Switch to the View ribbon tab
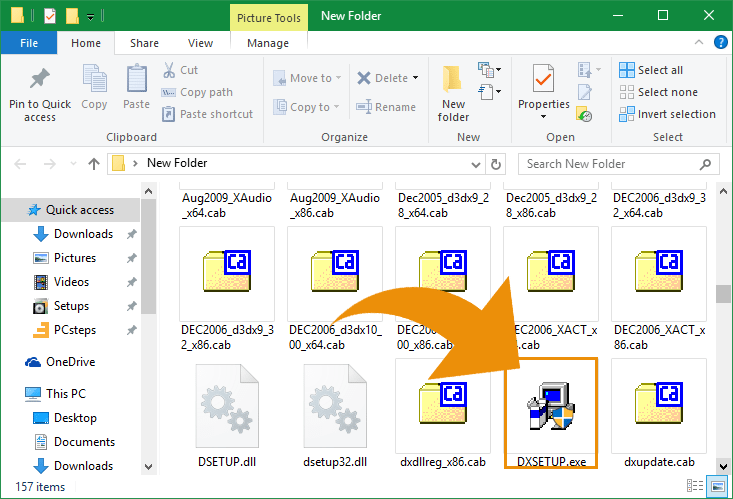Screen dimensions: 733x499 click(x=200, y=43)
